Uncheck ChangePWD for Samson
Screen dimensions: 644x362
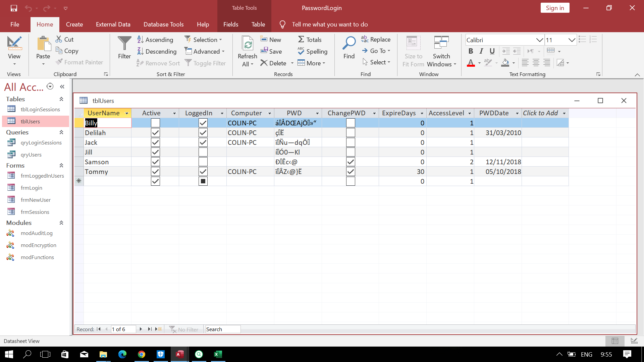pyautogui.click(x=351, y=162)
